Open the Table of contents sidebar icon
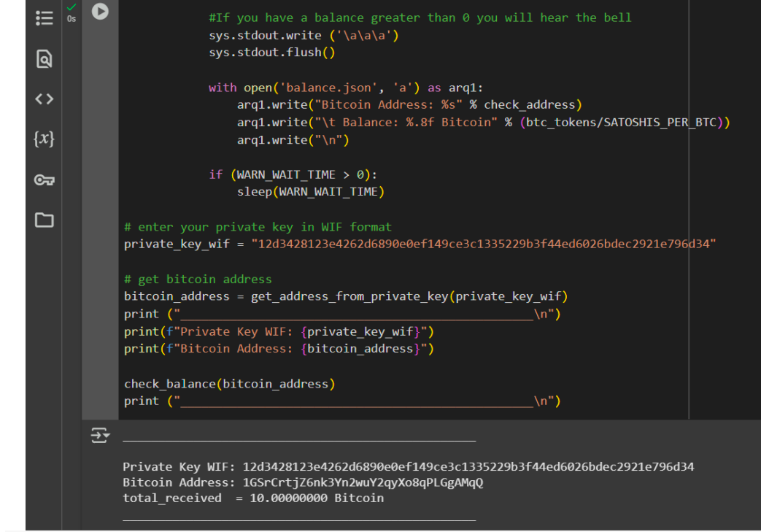Viewport: 761px width, 532px height. coord(45,18)
